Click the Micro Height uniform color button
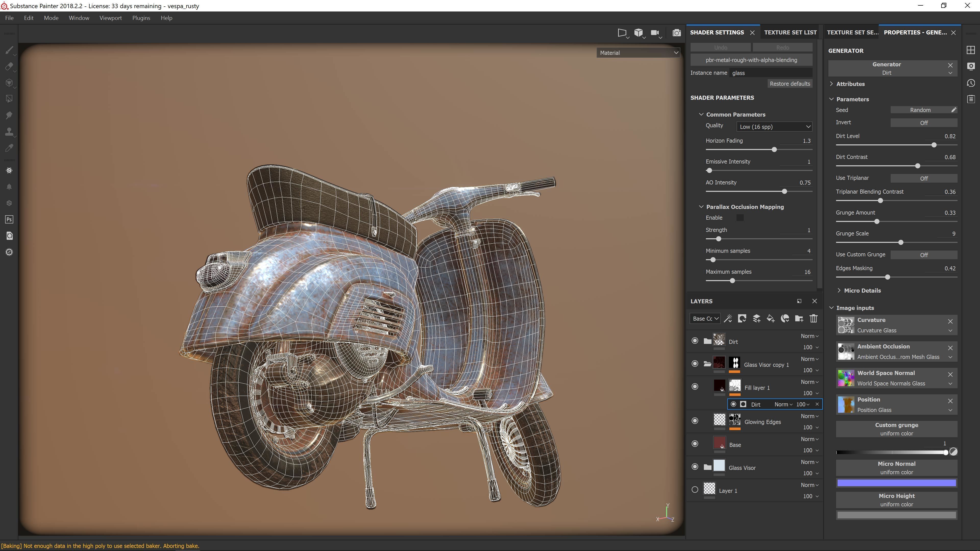Screen dimensions: 980x551 click(896, 500)
